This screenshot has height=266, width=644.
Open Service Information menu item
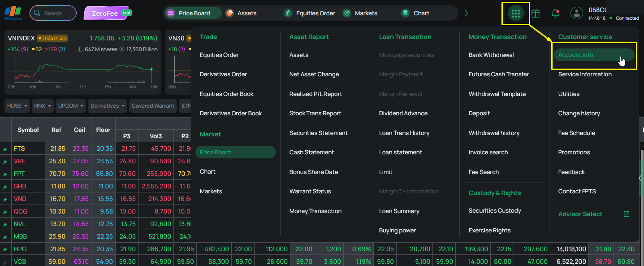[x=585, y=74]
